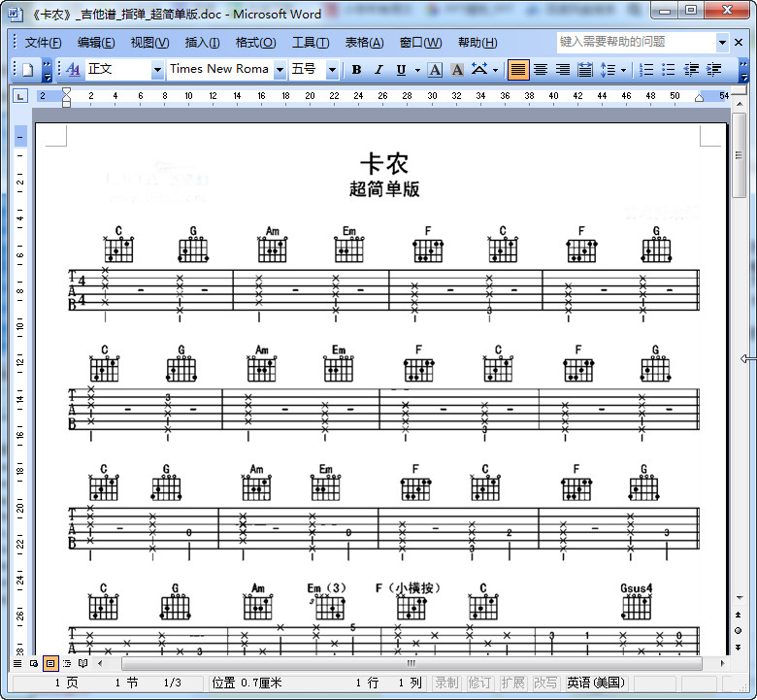
Task: Apply numbered list formatting
Action: click(646, 70)
